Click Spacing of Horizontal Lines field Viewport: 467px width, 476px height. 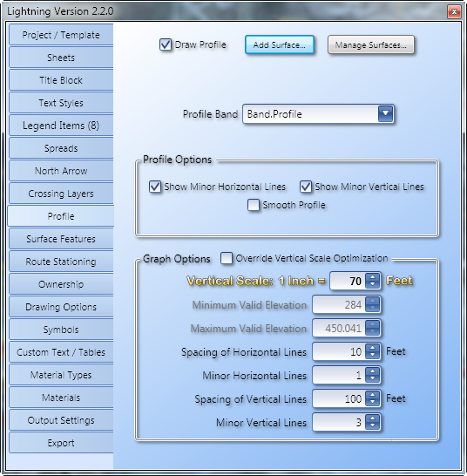339,351
